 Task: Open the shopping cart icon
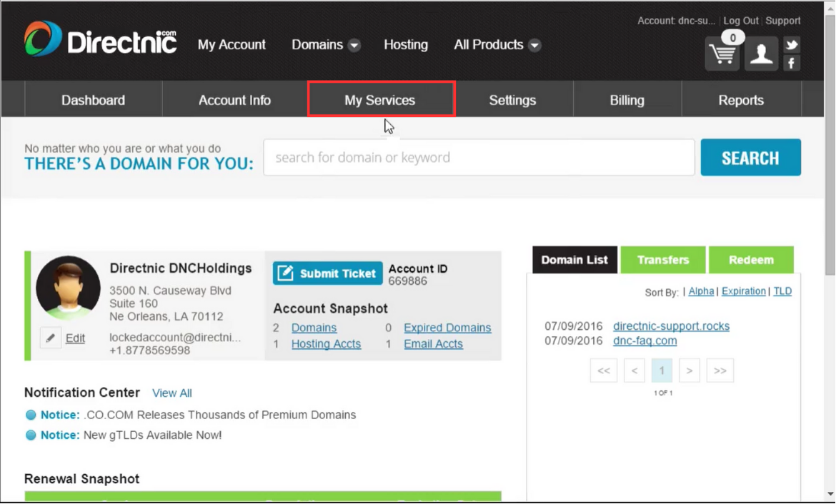pyautogui.click(x=722, y=54)
